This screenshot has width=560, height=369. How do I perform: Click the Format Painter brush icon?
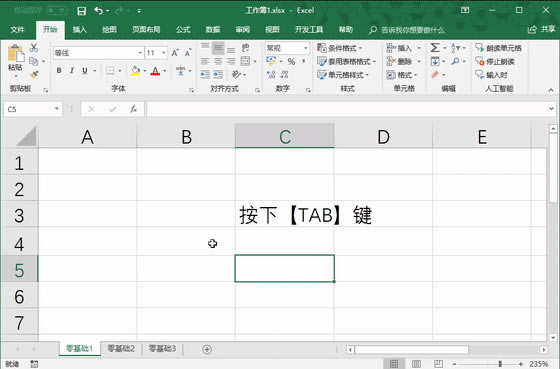(x=34, y=75)
